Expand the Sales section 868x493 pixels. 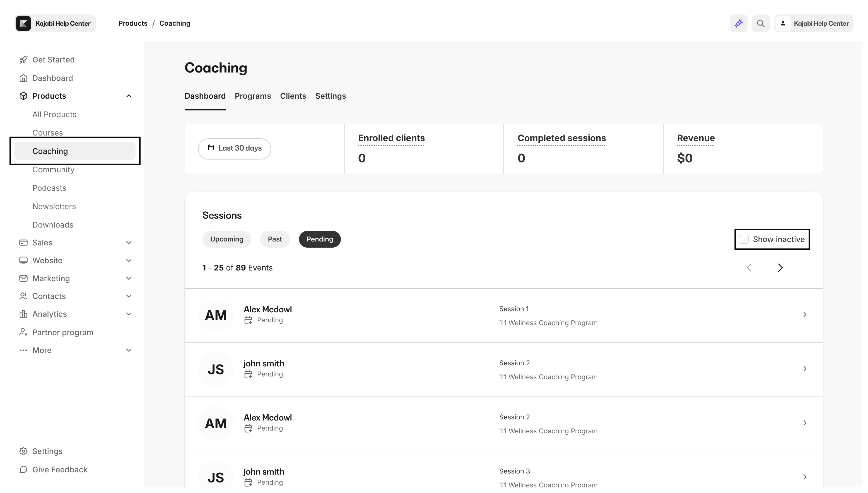[129, 242]
